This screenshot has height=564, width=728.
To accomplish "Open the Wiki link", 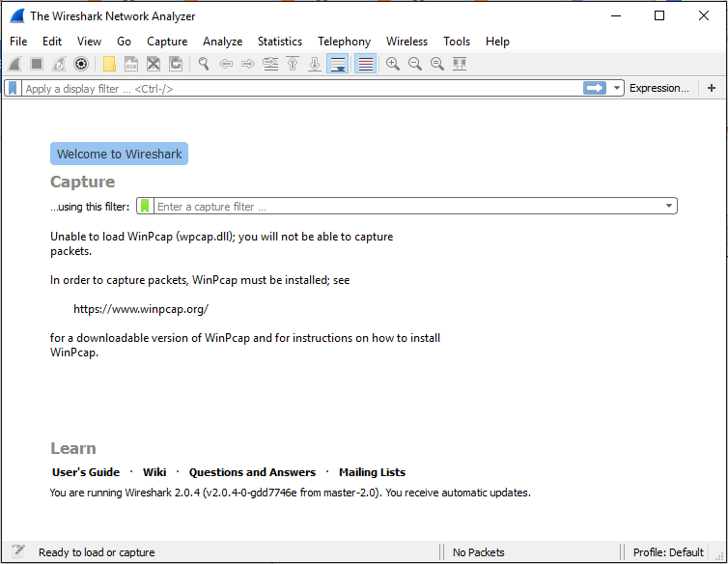I will tap(154, 472).
